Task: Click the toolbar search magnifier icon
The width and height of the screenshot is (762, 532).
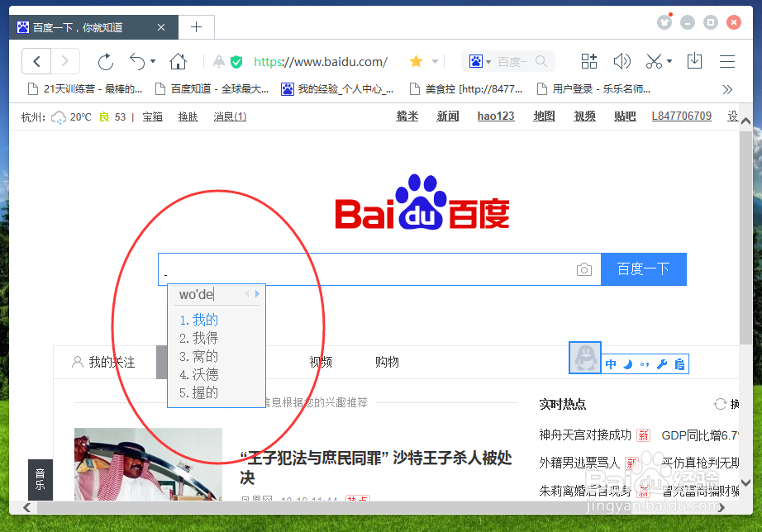Action: pyautogui.click(x=541, y=61)
